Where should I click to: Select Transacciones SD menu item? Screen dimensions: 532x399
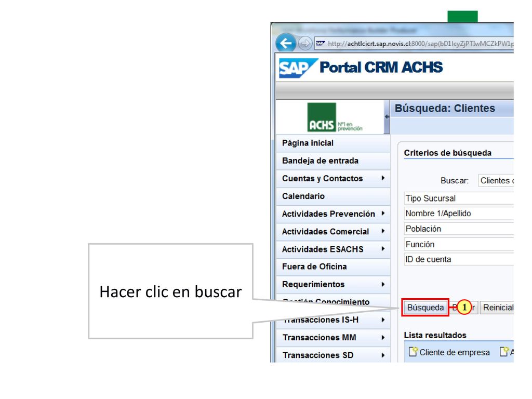[333, 355]
